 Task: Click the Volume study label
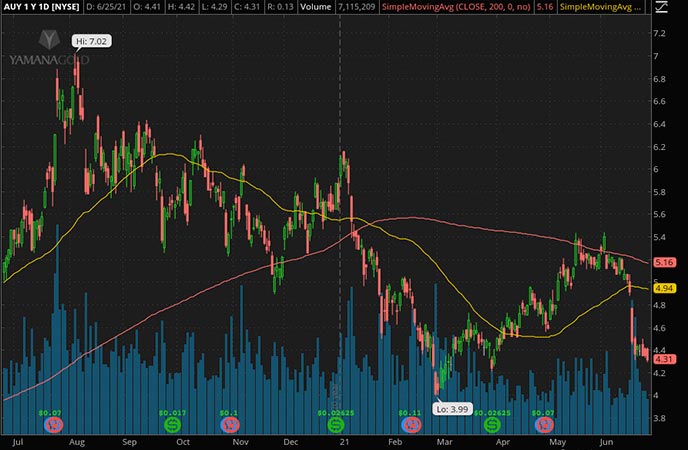tap(315, 7)
